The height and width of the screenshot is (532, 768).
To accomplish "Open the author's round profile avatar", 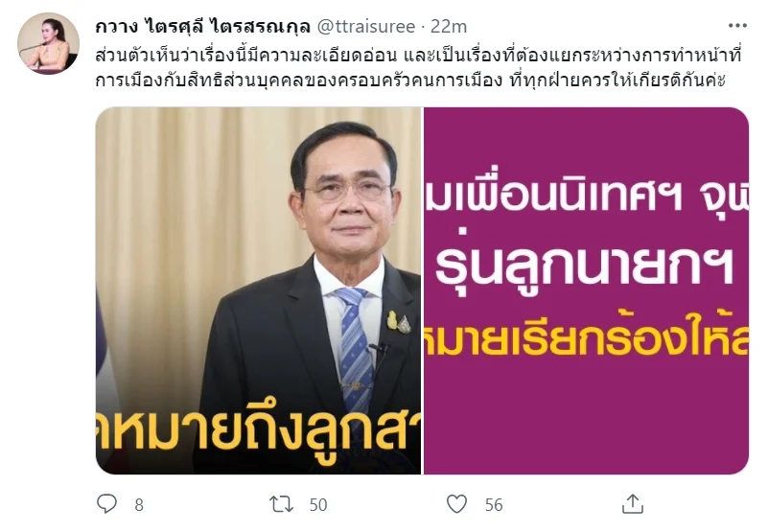I will coord(48,43).
